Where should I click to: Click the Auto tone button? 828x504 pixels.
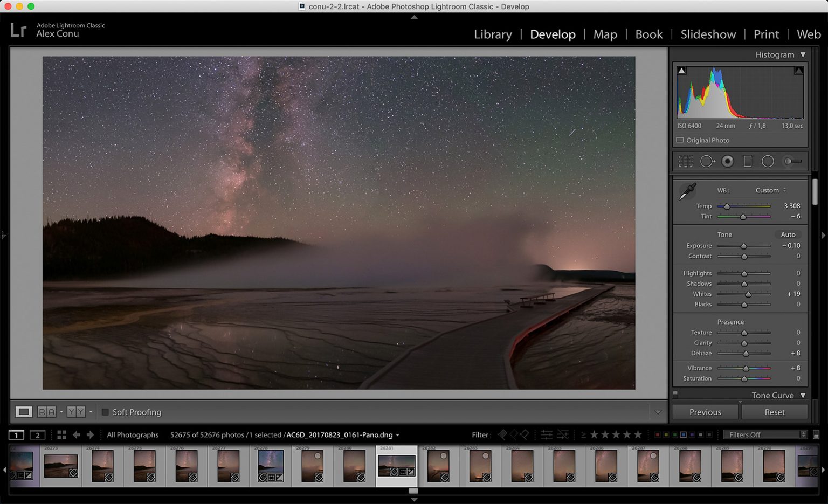(788, 234)
